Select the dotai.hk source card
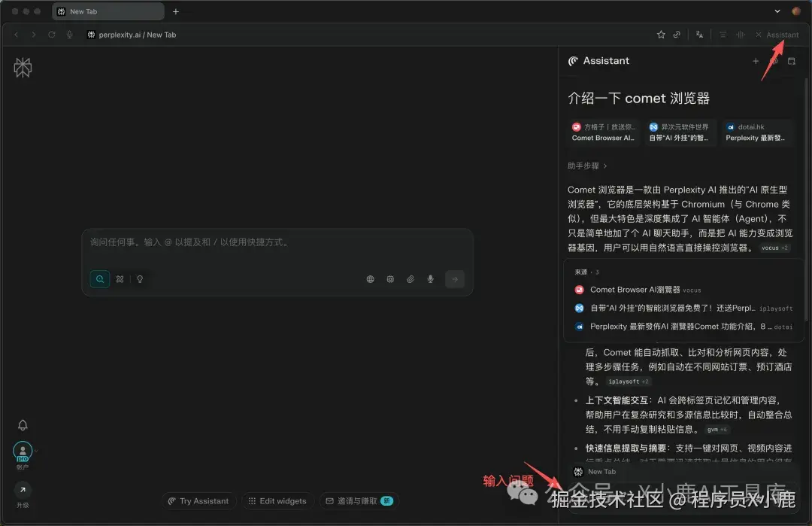Screen dimensions: 812x526 pyautogui.click(x=757, y=132)
